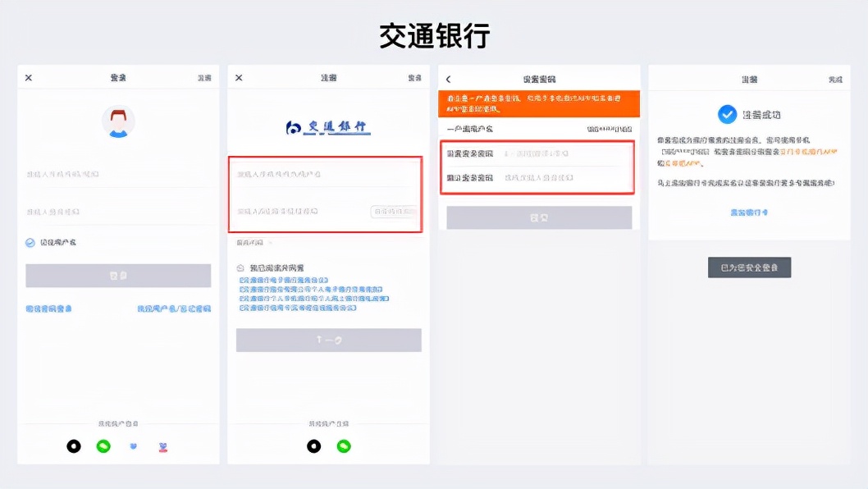Tap the red third-party login icon
The image size is (868, 489).
(162, 446)
